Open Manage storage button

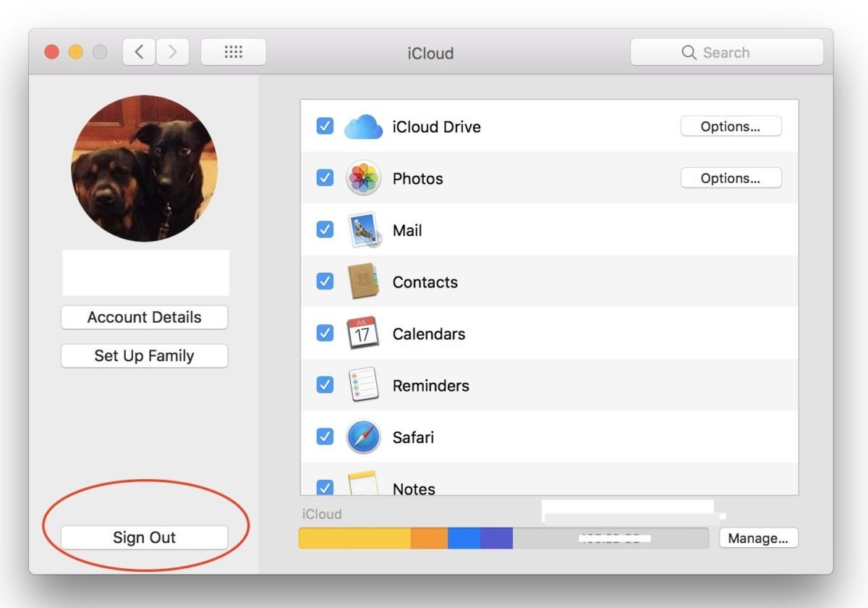point(758,538)
